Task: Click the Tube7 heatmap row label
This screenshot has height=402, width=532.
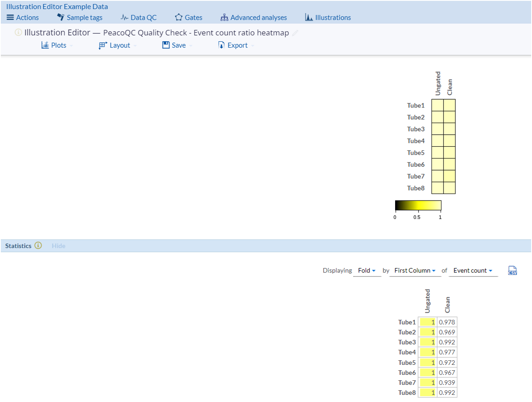Action: pos(416,176)
